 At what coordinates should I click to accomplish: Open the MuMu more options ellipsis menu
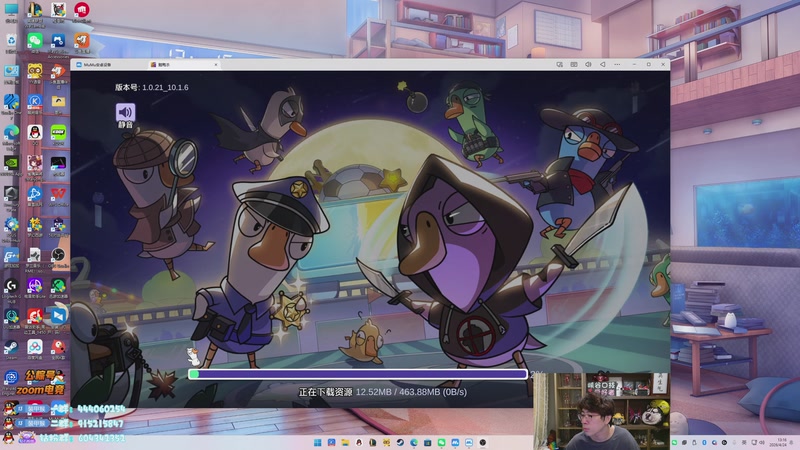(617, 65)
